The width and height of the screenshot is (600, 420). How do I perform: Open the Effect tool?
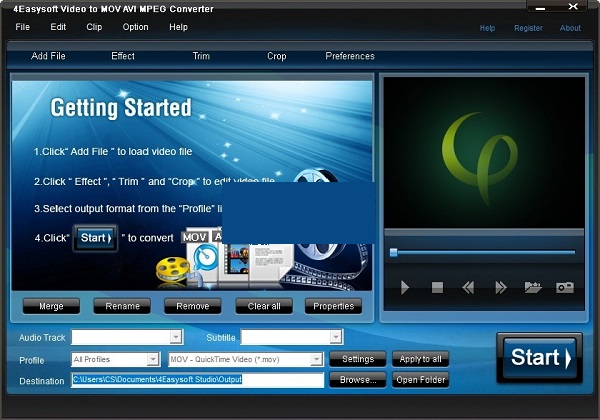coord(123,56)
